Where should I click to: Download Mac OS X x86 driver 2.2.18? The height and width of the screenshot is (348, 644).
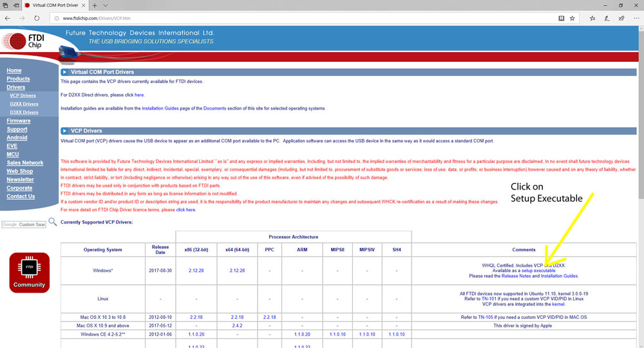click(196, 317)
